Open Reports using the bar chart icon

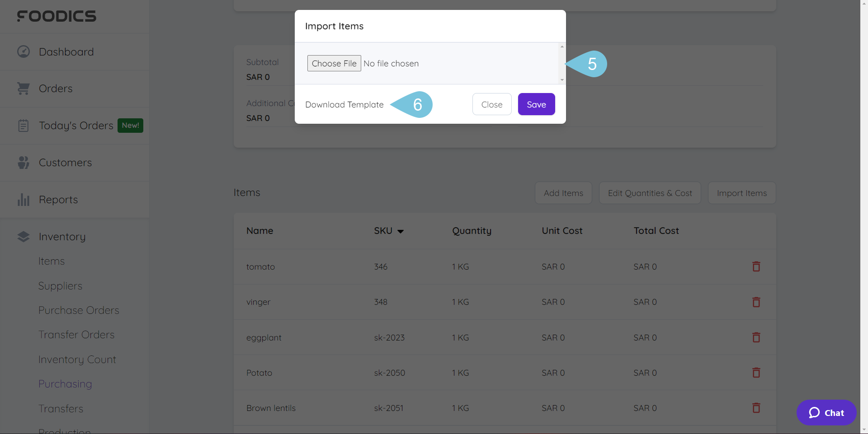pyautogui.click(x=23, y=199)
